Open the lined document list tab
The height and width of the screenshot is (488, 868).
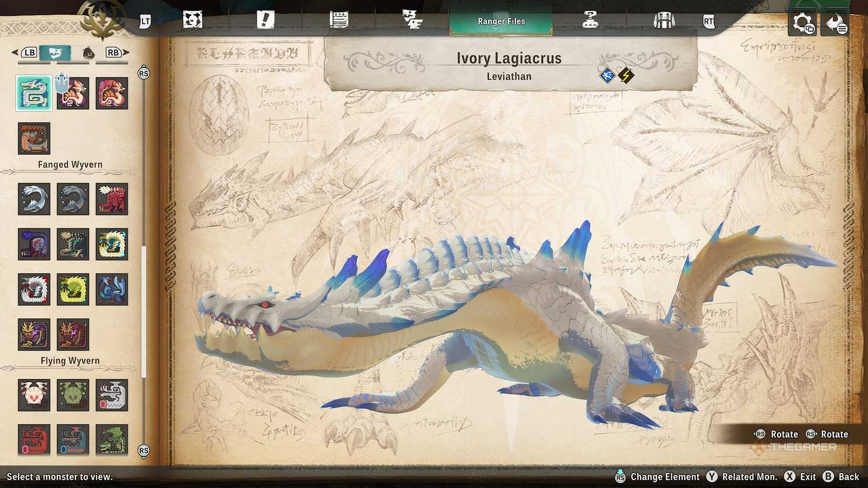pyautogui.click(x=339, y=21)
